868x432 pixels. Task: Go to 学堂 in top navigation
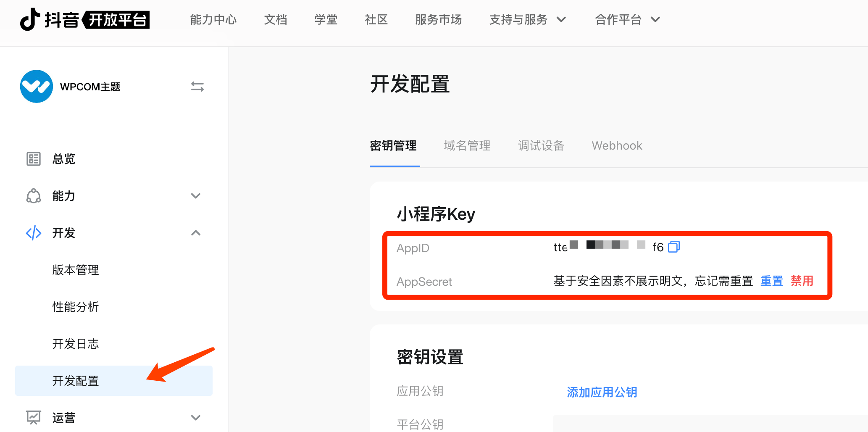click(x=326, y=19)
